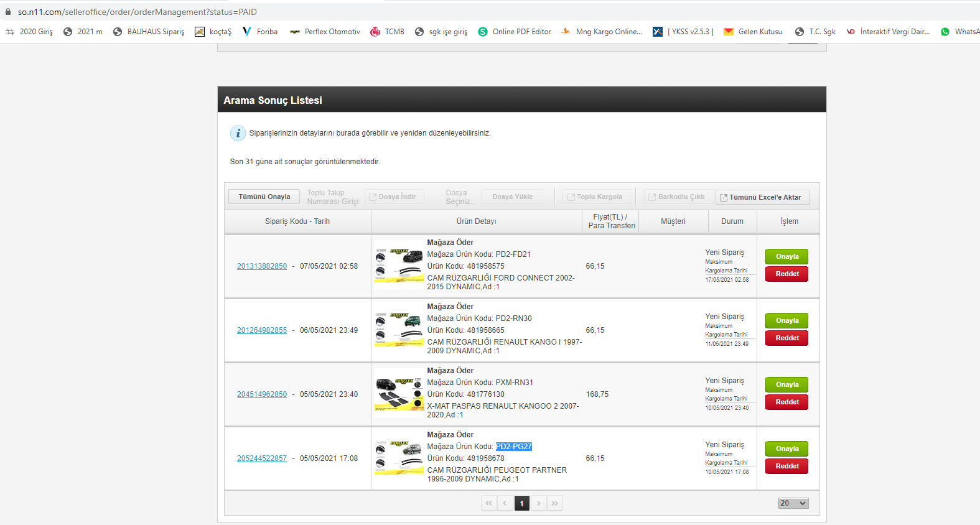Jump to last page in pagination
Viewport: 980px width, 525px height.
tap(555, 503)
